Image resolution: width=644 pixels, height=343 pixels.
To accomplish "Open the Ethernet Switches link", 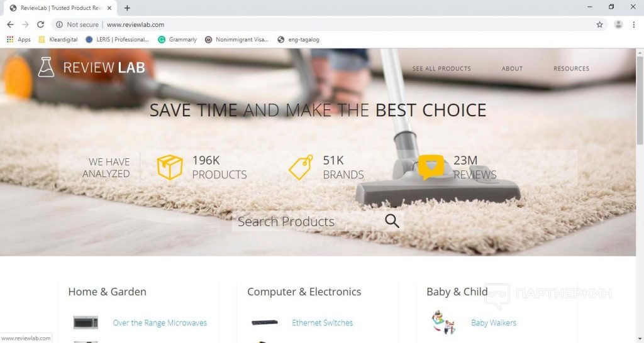I will click(x=323, y=323).
